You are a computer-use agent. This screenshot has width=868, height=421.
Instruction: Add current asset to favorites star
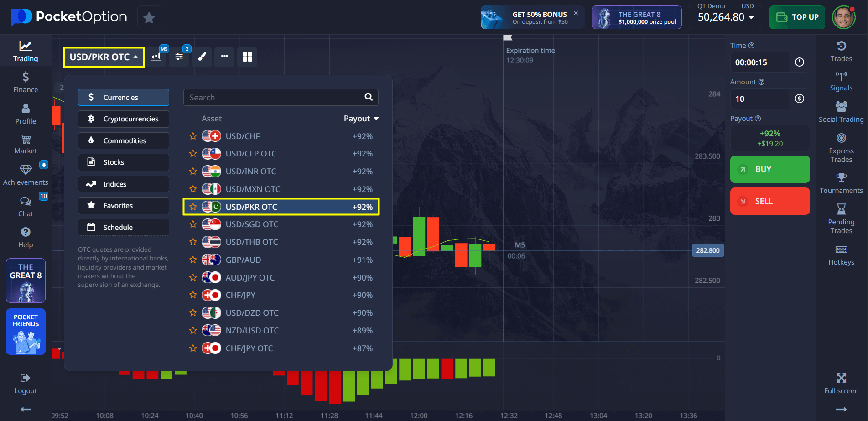click(x=149, y=18)
